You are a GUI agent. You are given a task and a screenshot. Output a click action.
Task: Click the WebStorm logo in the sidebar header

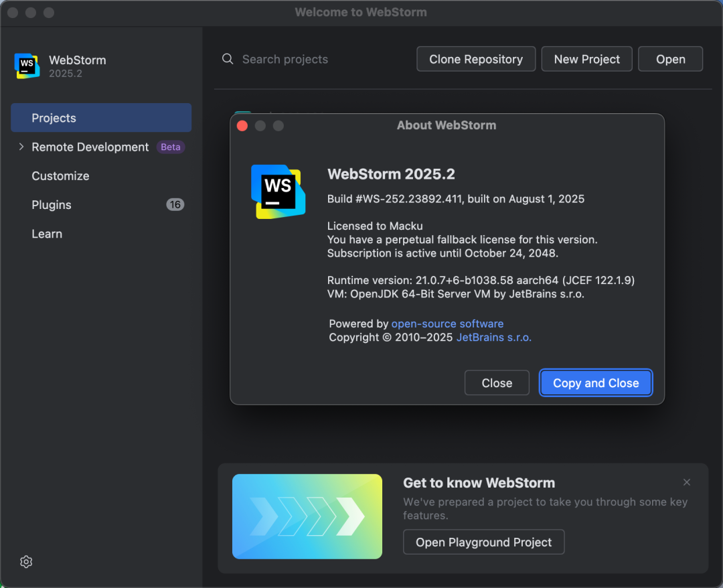coord(27,66)
